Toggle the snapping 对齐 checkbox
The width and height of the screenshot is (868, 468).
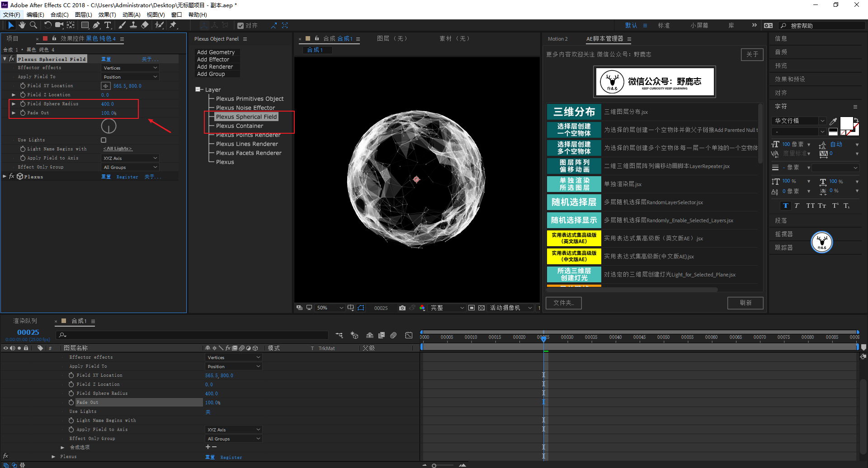[241, 26]
